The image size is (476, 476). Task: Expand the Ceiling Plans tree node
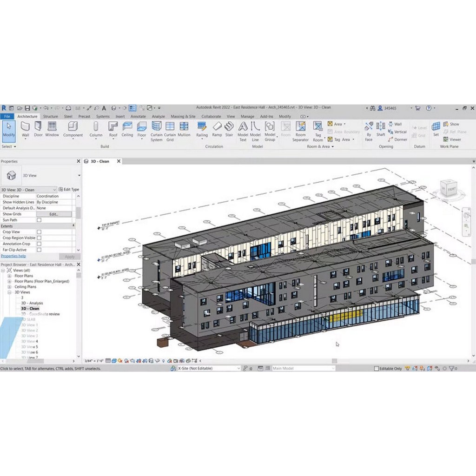(9, 287)
